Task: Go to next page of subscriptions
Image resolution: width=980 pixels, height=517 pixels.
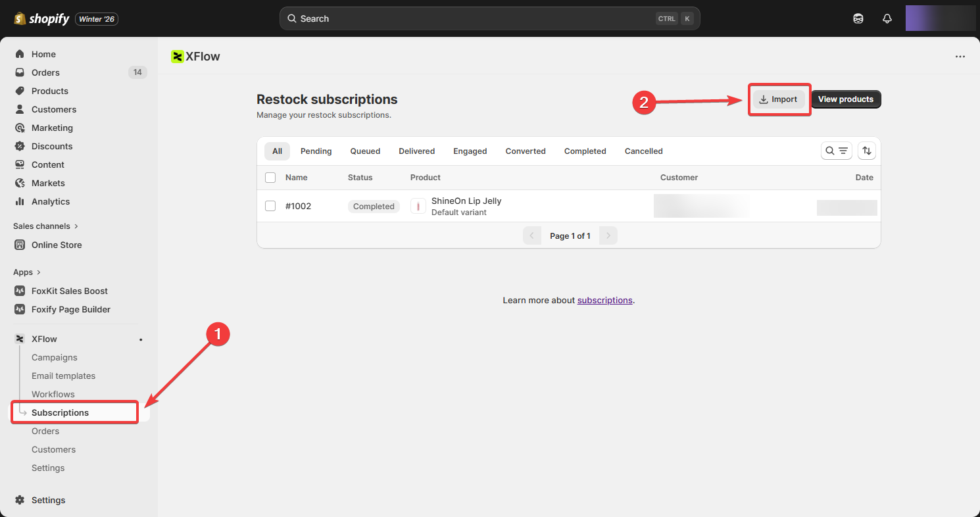Action: [x=608, y=235]
